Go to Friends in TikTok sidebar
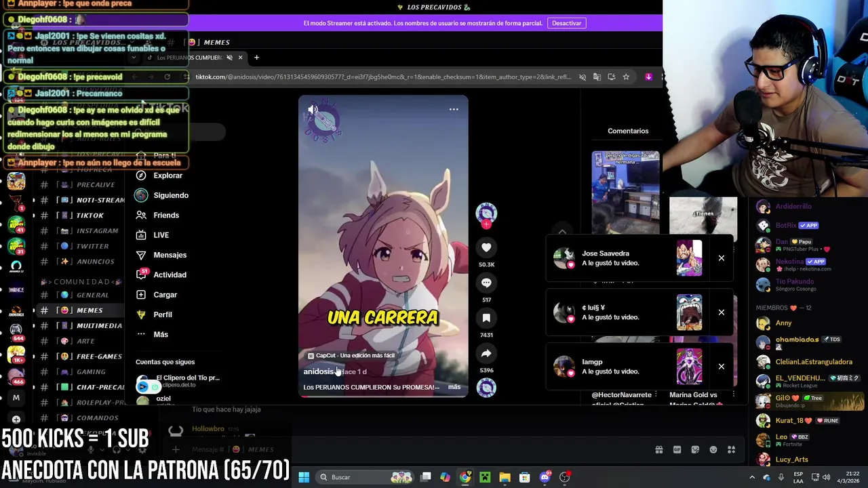 point(157,215)
